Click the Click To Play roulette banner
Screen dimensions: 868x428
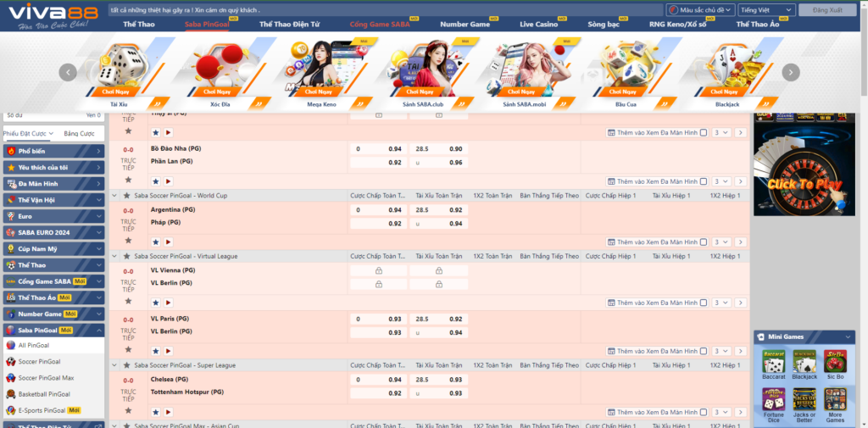(x=804, y=164)
